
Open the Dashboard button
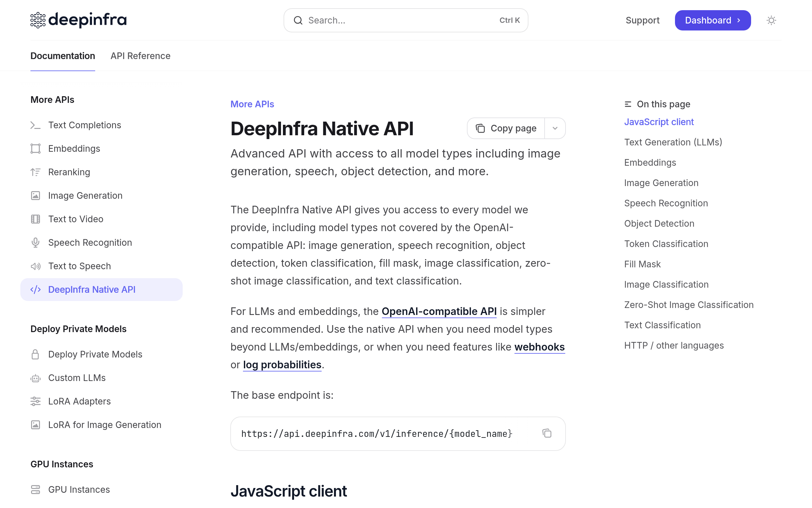pos(713,20)
